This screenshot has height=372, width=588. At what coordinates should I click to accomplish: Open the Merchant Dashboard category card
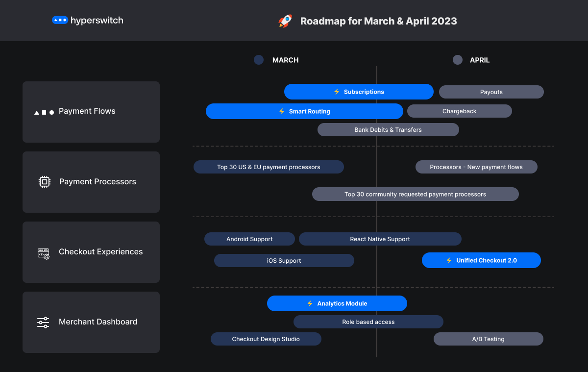coord(91,322)
